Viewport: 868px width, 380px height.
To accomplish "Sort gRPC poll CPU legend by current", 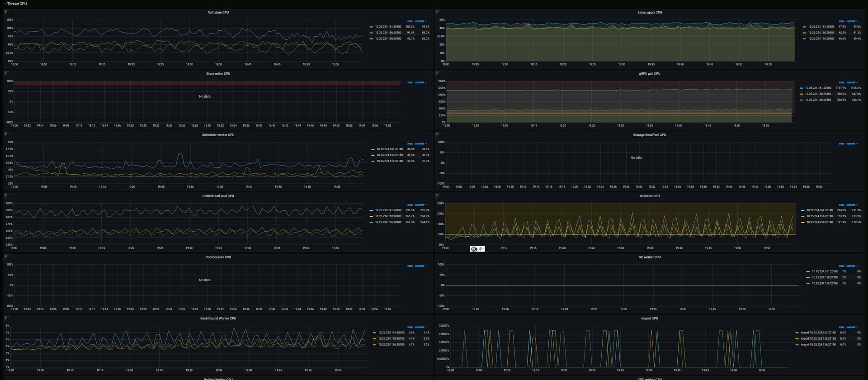I will pyautogui.click(x=851, y=82).
